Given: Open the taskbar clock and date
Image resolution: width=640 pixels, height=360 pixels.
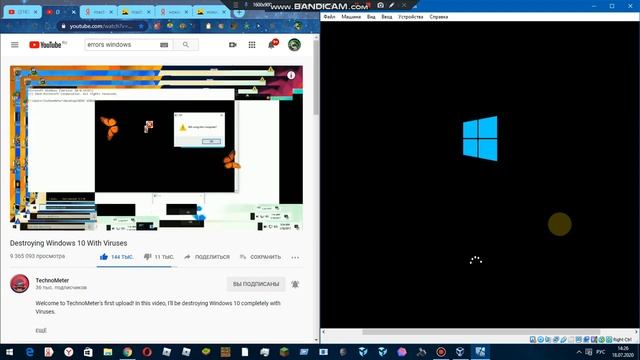Looking at the screenshot, I should point(623,352).
